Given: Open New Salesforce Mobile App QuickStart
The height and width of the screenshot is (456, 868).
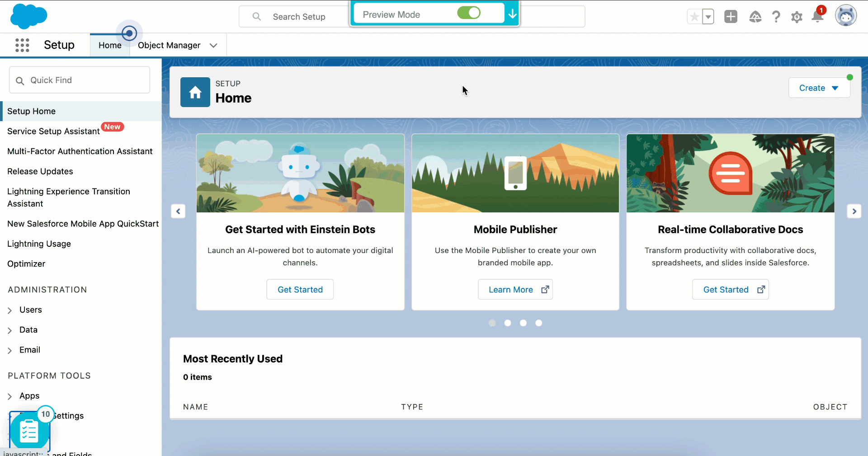Looking at the screenshot, I should 83,224.
